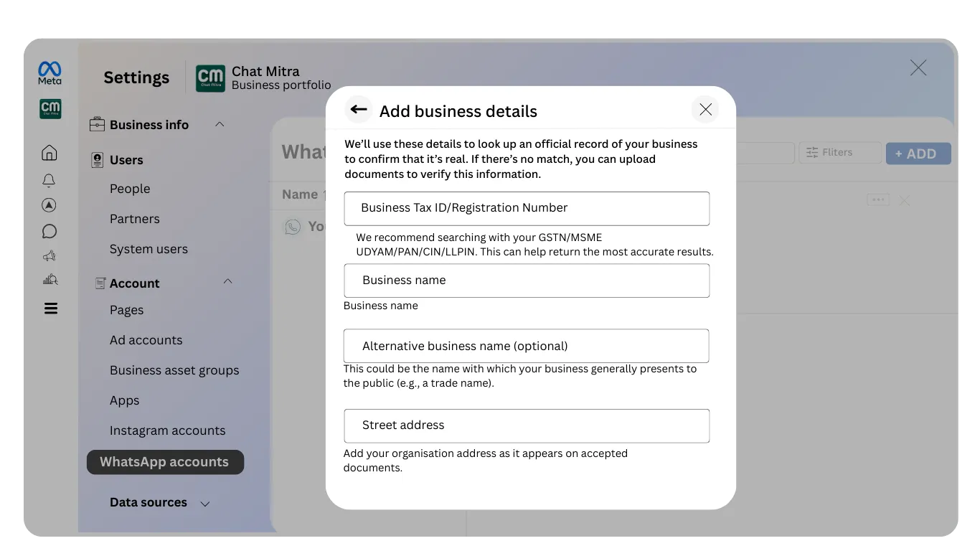Click the Meta logo icon
The image size is (980, 551).
coord(49,72)
